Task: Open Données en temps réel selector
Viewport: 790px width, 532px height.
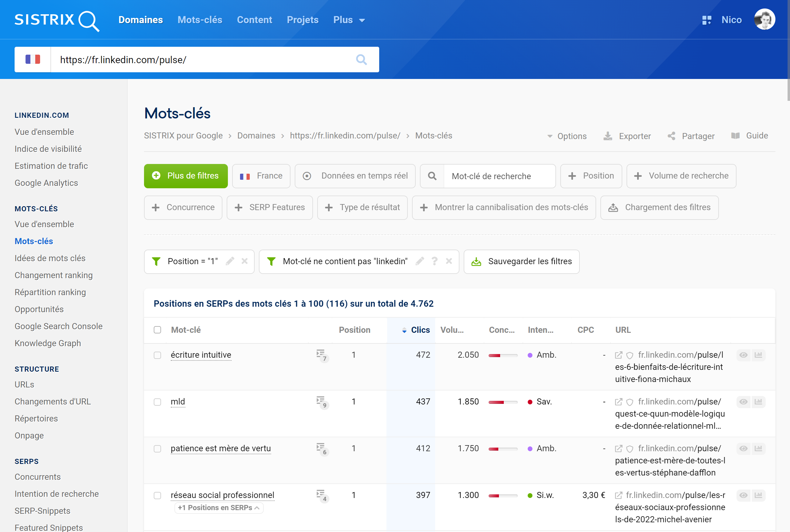Action: click(355, 176)
